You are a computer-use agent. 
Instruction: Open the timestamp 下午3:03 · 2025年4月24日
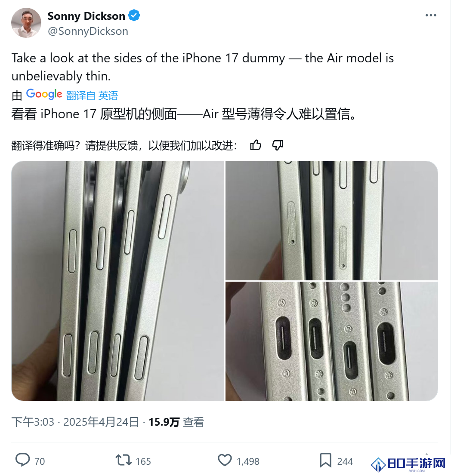point(75,422)
